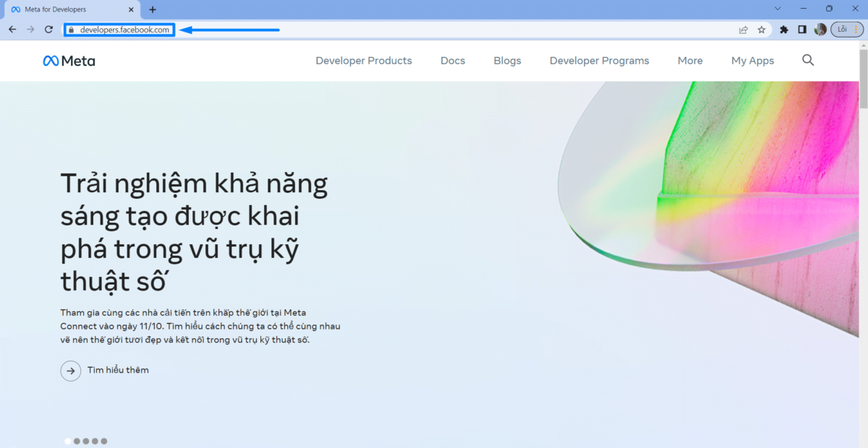This screenshot has width=868, height=448.
Task: Bookmark page with the star icon
Action: pyautogui.click(x=762, y=30)
